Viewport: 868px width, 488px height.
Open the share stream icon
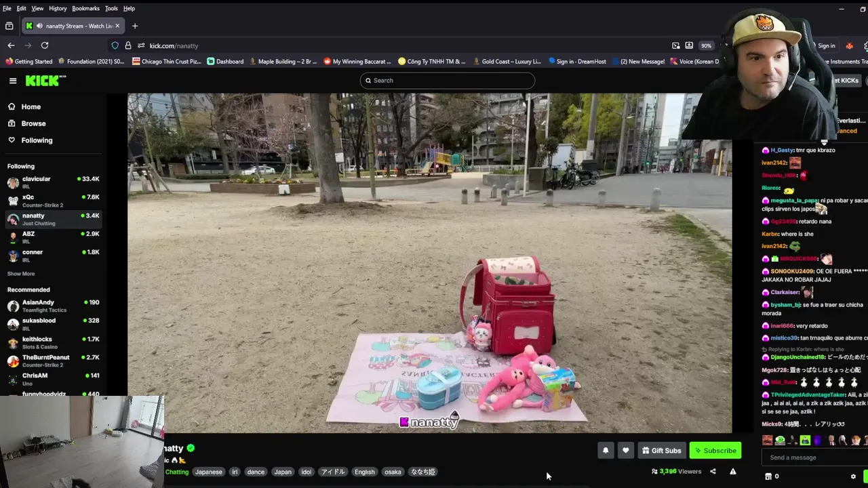(713, 472)
